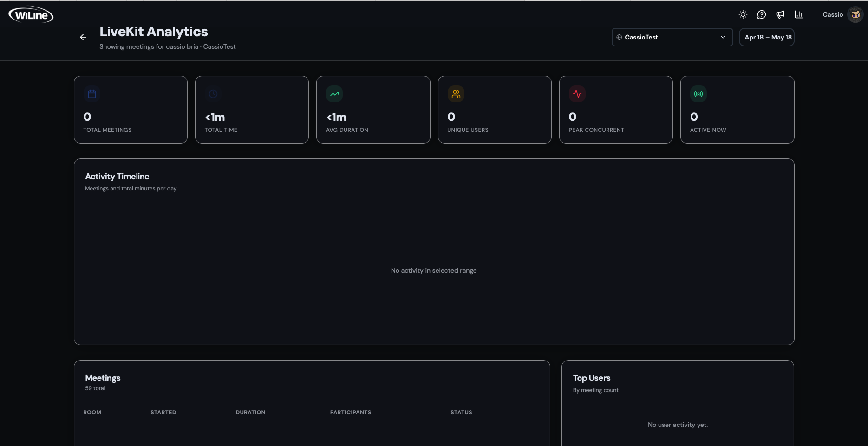This screenshot has width=868, height=446.
Task: Click the ACTIVE NOW label
Action: pos(708,130)
